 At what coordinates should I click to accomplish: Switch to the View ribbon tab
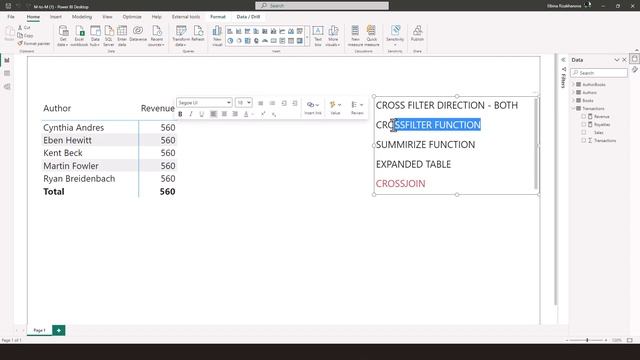coord(107,17)
